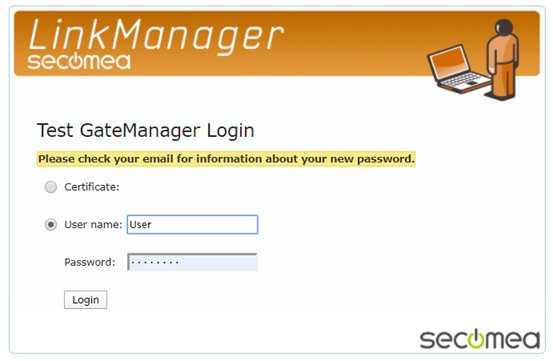Click the Certificate: label text
This screenshot has width=553, height=361.
92,187
